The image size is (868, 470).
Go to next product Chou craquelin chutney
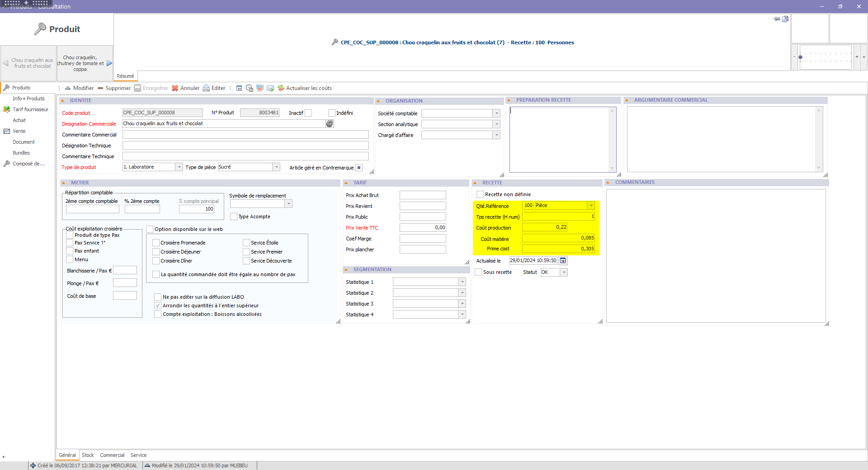[x=85, y=63]
